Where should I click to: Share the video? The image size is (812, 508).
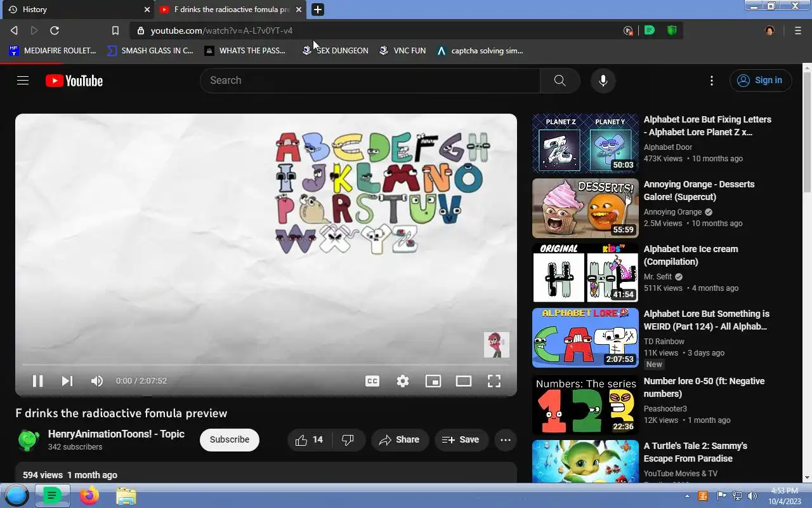click(x=400, y=440)
